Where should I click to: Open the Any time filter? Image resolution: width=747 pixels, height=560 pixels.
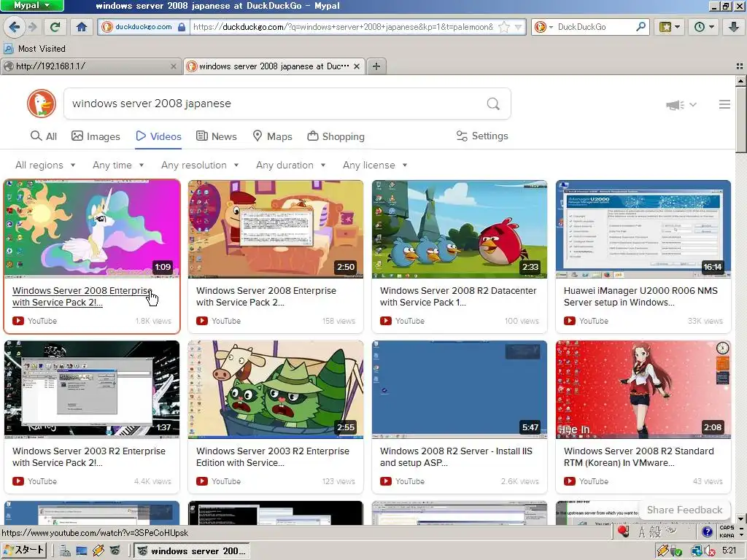[x=118, y=166]
